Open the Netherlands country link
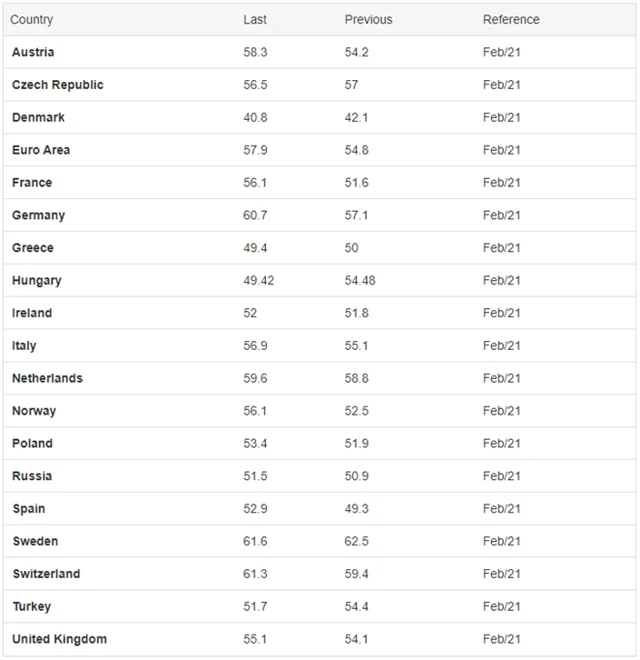Image resolution: width=640 pixels, height=660 pixels. pos(47,378)
